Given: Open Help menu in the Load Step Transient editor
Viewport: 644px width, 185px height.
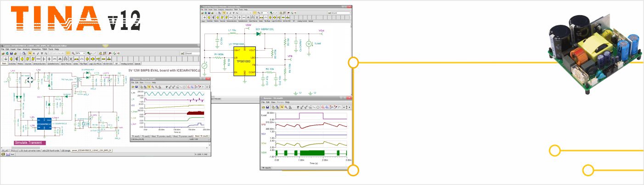Looking at the screenshot, I should [x=246, y=10].
